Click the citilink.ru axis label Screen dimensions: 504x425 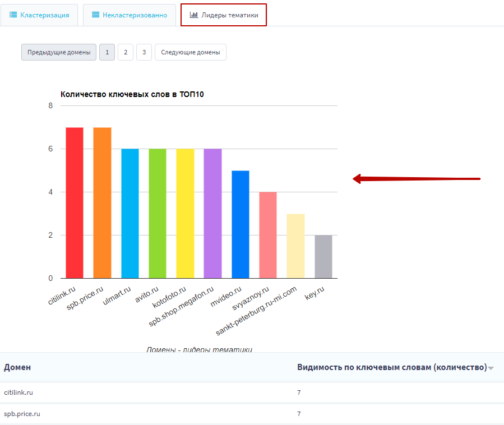point(62,295)
